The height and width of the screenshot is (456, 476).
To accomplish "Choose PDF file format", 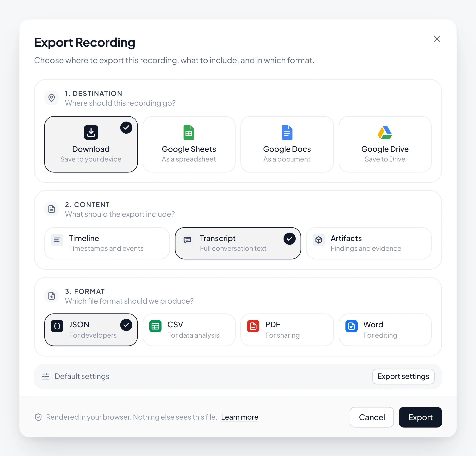I will [287, 330].
